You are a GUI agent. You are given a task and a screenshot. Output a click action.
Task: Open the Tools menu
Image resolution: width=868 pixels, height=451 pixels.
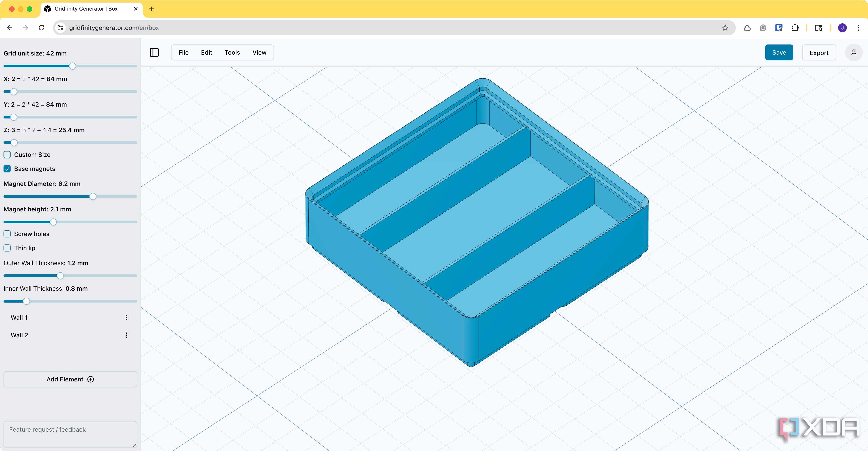232,52
